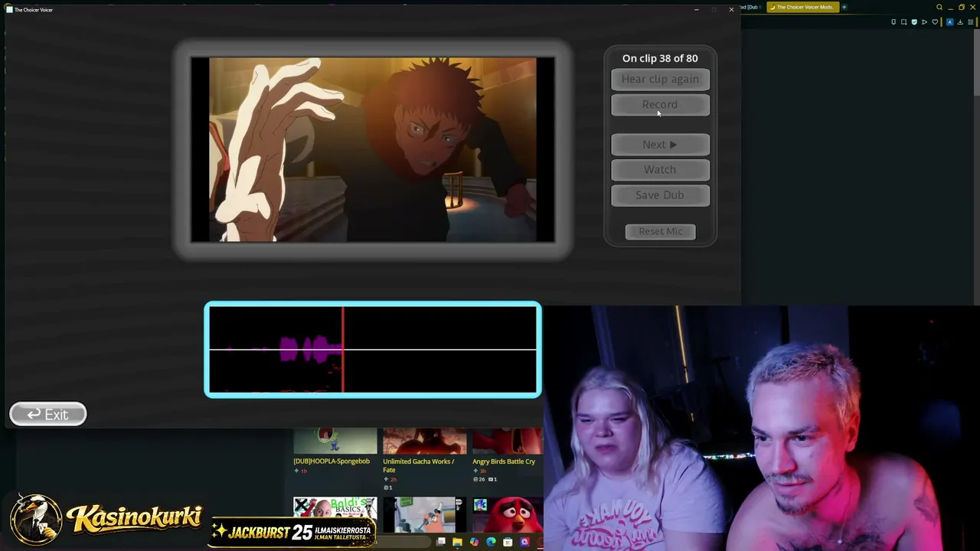Switch to The Choicer Voicer Mods browser tab
Screen dimensions: 980x551
[804, 7]
